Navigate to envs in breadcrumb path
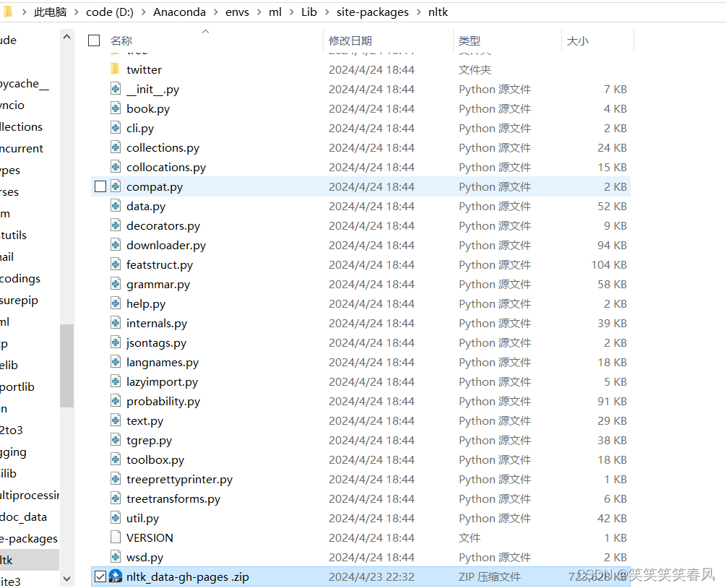Image resolution: width=726 pixels, height=588 pixels. [237, 12]
